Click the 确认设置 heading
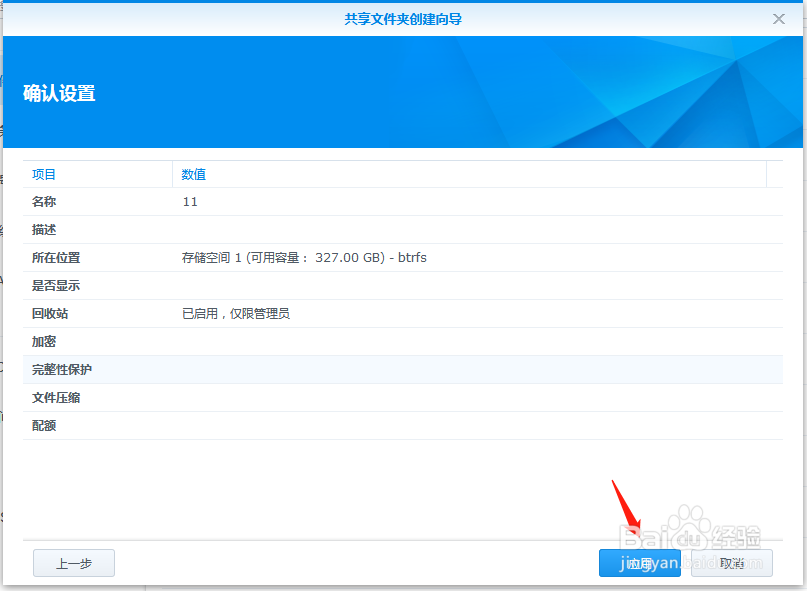807x591 pixels. click(x=59, y=93)
